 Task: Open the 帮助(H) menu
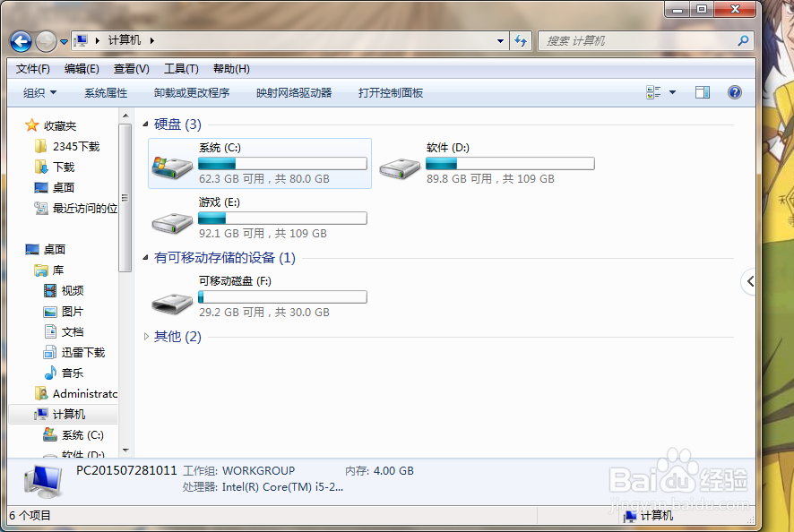[231, 69]
